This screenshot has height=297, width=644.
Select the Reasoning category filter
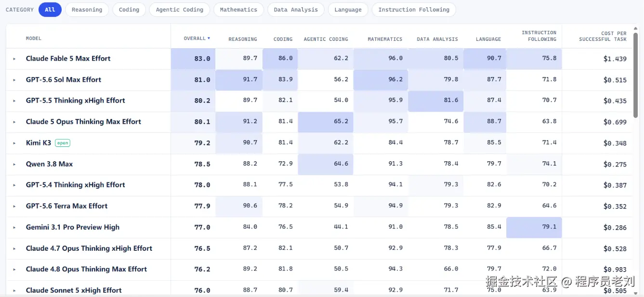[87, 10]
